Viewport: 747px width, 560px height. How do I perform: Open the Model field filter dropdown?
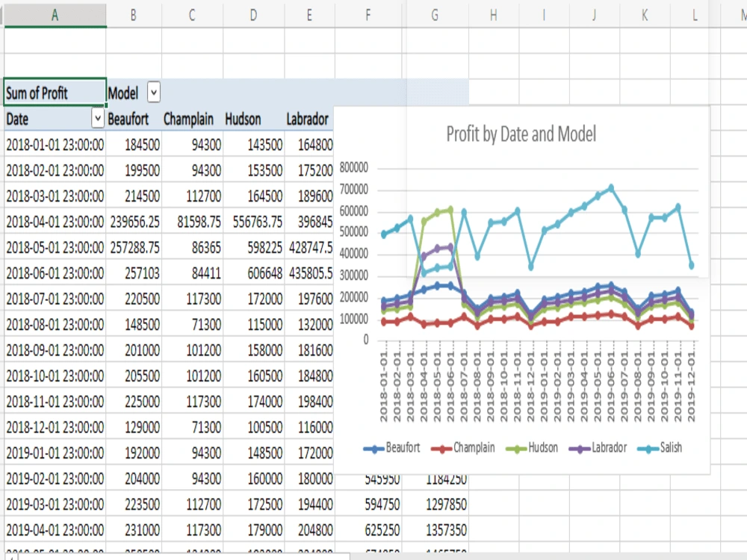point(153,92)
